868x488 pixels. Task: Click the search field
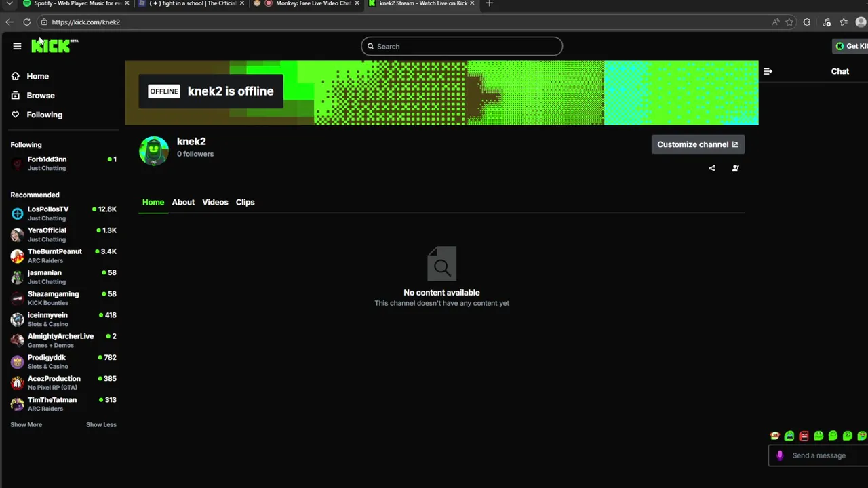[462, 46]
